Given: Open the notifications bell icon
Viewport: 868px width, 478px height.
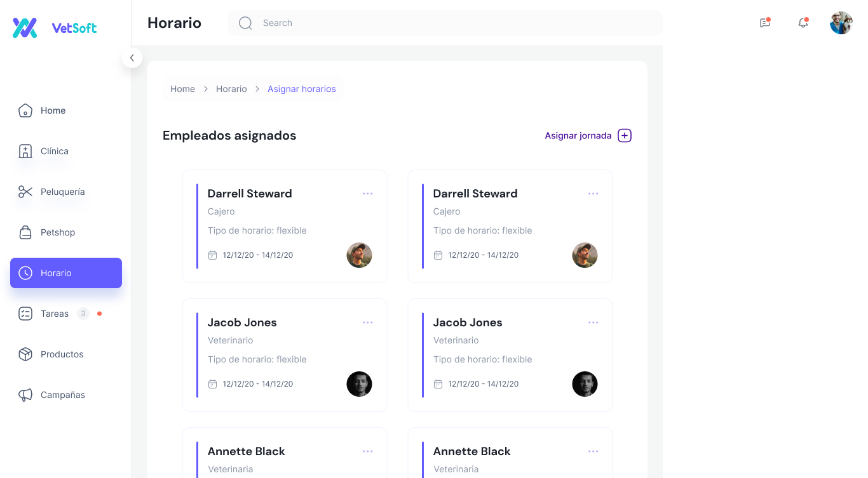Looking at the screenshot, I should click(x=803, y=23).
